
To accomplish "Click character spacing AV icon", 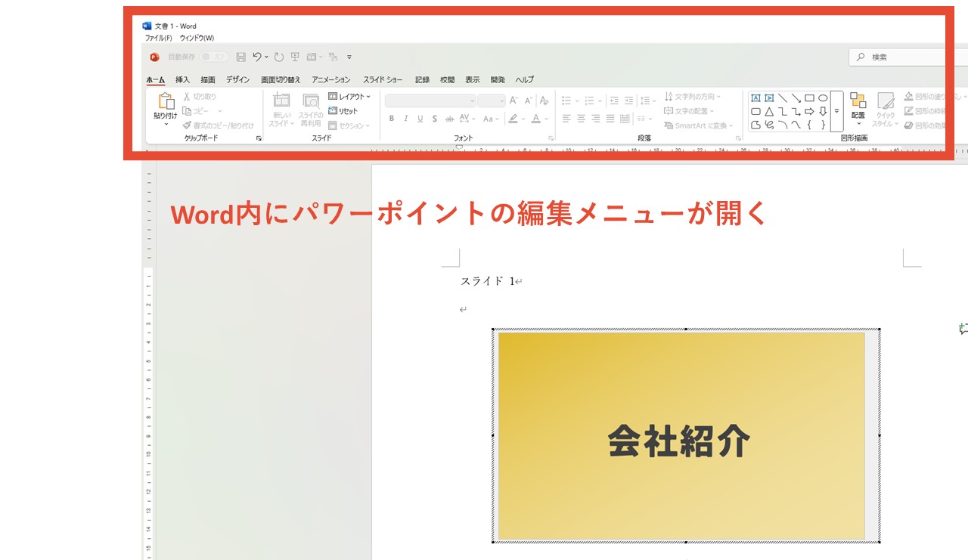I will pos(465,119).
